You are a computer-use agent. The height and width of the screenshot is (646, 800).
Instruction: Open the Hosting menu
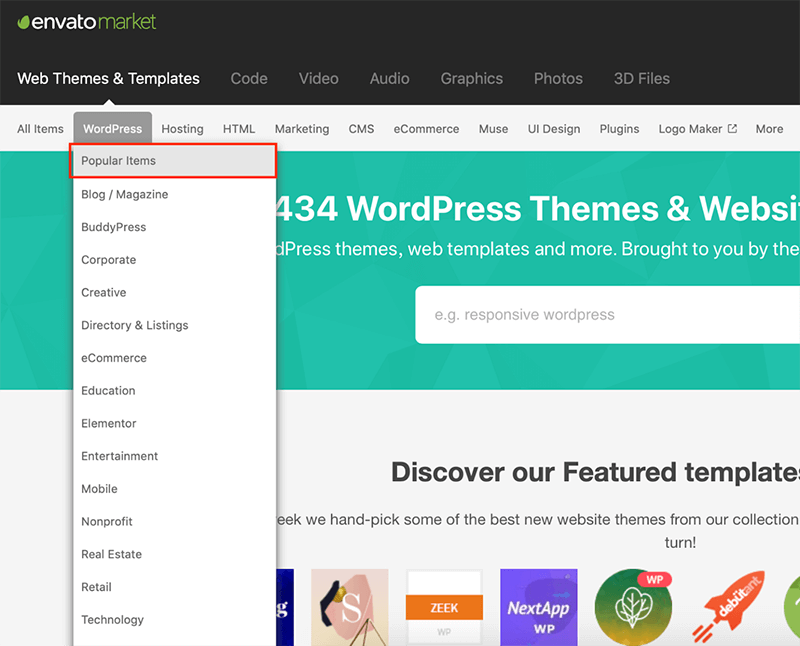[x=182, y=129]
